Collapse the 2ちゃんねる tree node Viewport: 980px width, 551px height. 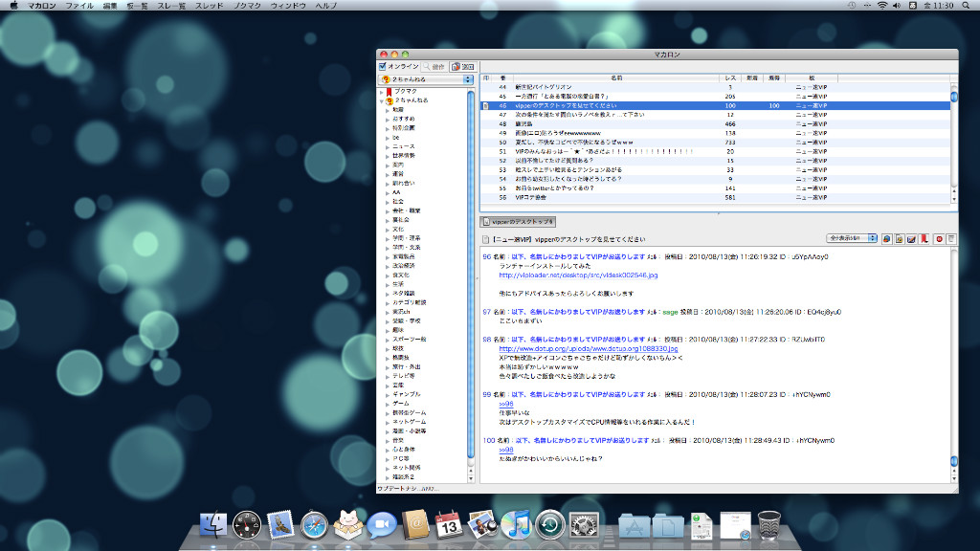[x=382, y=100]
